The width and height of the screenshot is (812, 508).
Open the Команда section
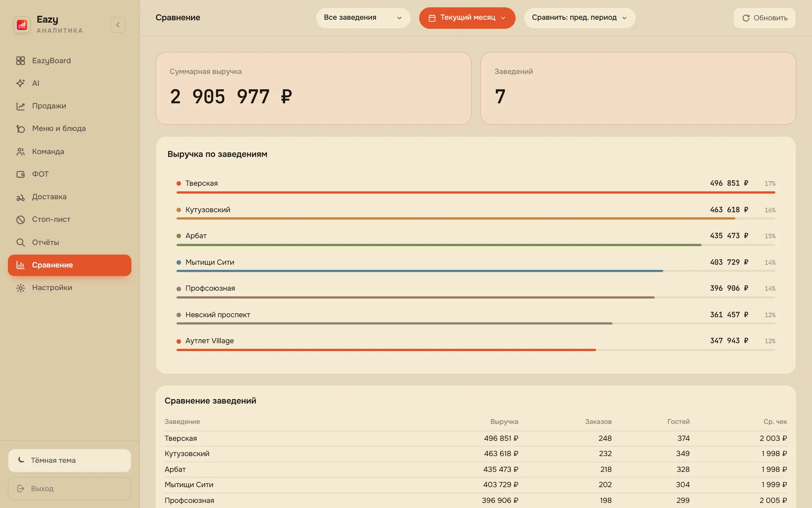pyautogui.click(x=69, y=152)
